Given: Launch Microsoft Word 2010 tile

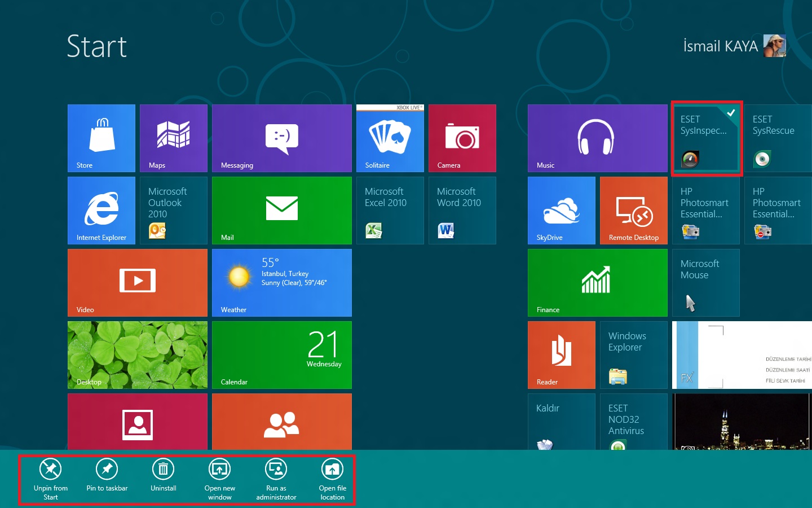Looking at the screenshot, I should pyautogui.click(x=462, y=211).
